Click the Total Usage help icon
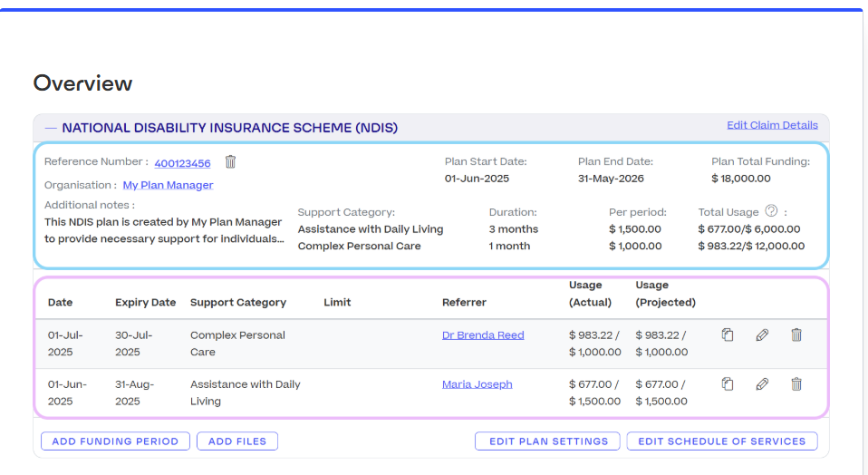868x475 pixels. point(771,211)
